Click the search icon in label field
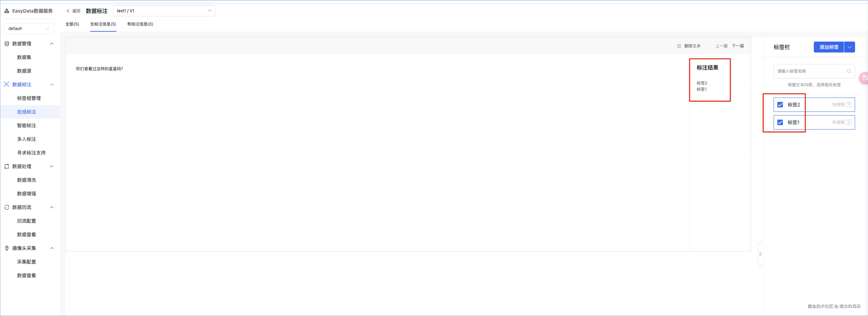868x316 pixels. (848, 71)
